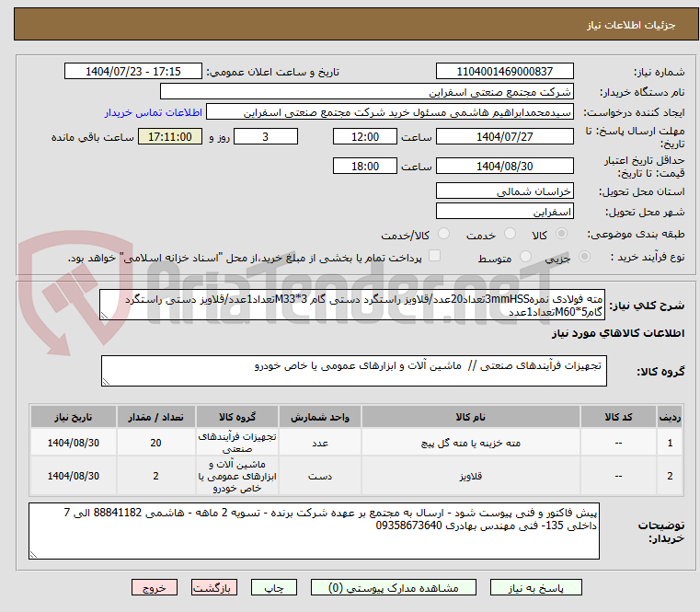Click the خروج exit button
The image size is (700, 612).
[x=154, y=587]
